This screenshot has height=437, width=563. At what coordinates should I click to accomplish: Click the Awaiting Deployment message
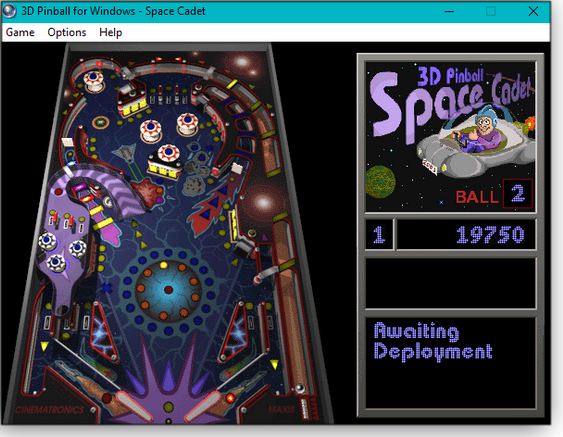click(x=433, y=340)
